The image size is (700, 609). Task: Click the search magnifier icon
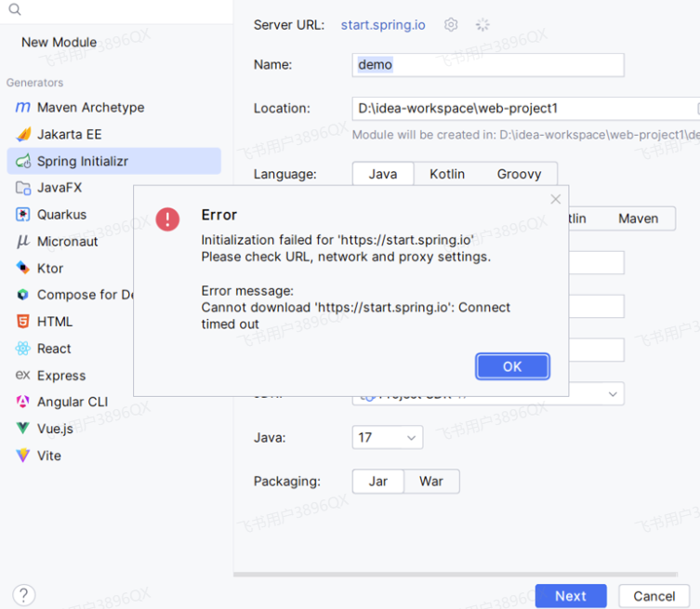point(15,9)
